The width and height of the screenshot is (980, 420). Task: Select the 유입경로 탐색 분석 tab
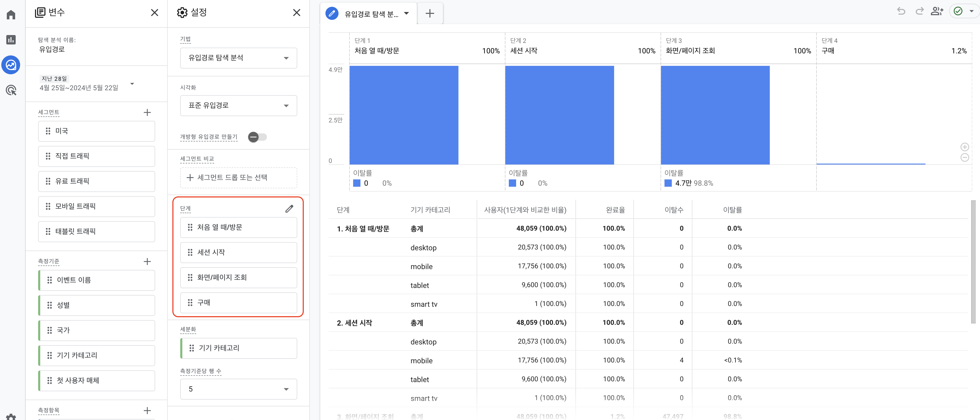[371, 14]
